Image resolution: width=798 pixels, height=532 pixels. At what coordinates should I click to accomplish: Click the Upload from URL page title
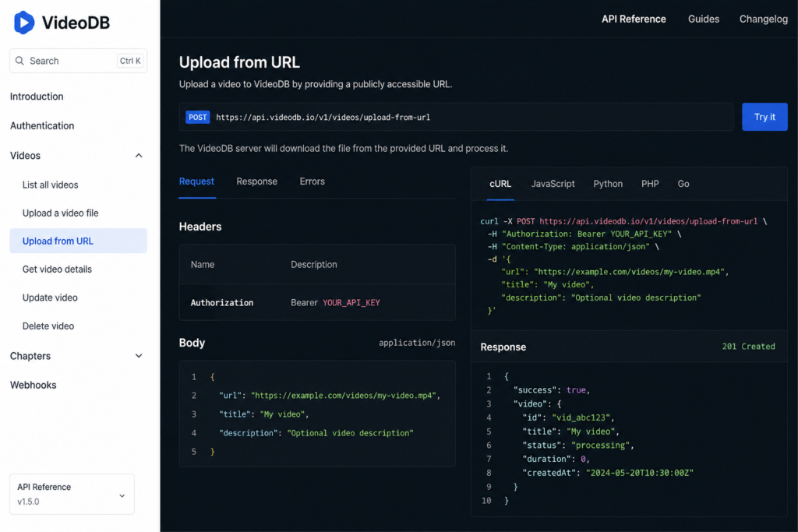pyautogui.click(x=239, y=62)
